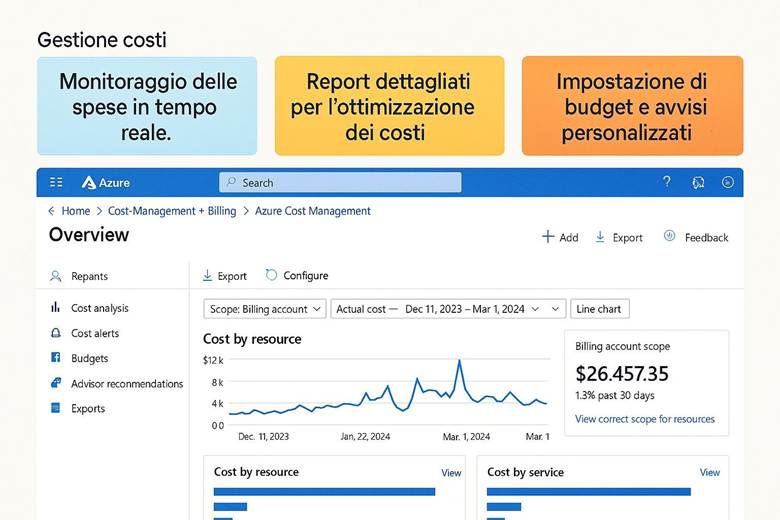
Task: Go to Home breadcrumb
Action: pos(76,211)
